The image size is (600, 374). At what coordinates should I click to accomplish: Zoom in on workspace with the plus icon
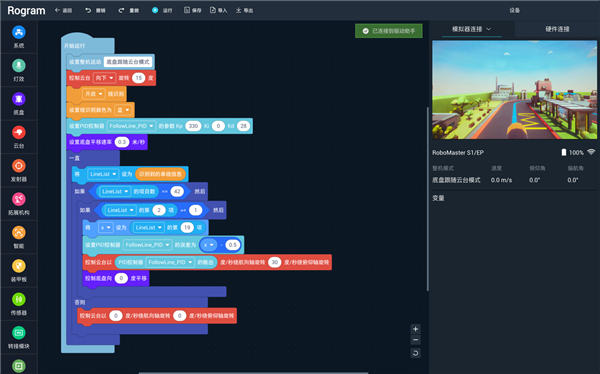point(416,329)
